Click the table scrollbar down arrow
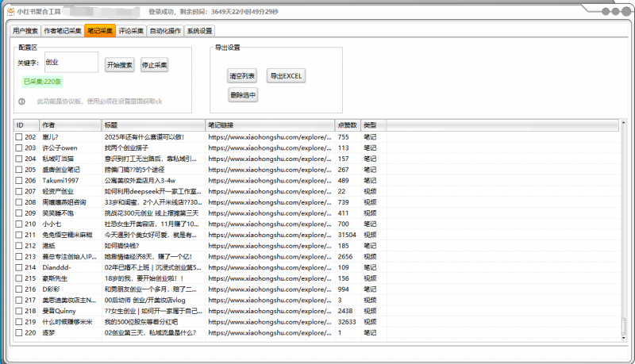 point(623,338)
